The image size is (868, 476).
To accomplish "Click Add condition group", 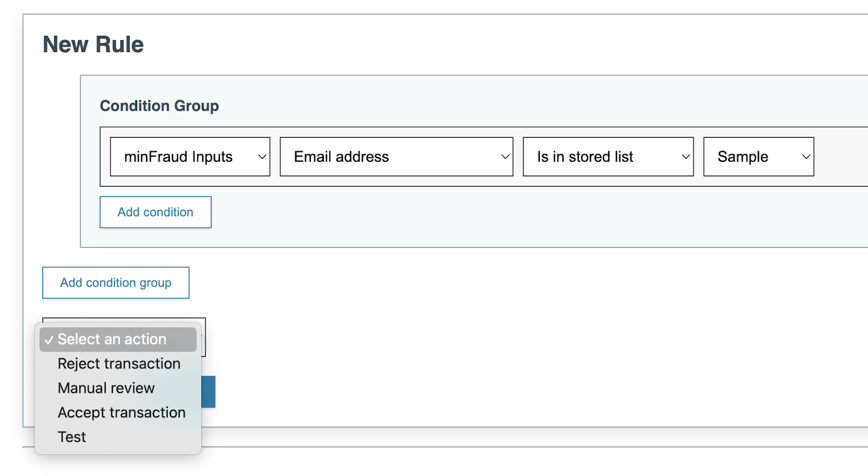I will coord(116,283).
